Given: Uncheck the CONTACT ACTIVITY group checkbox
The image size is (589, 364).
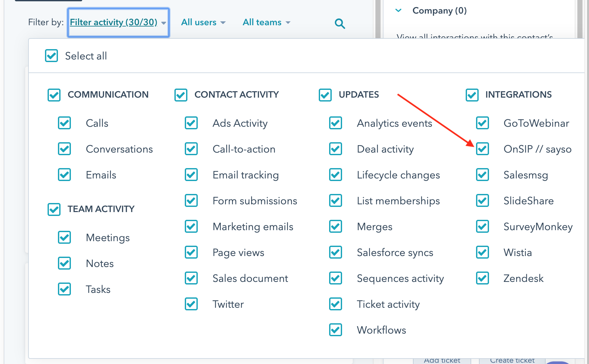Looking at the screenshot, I should (x=181, y=95).
